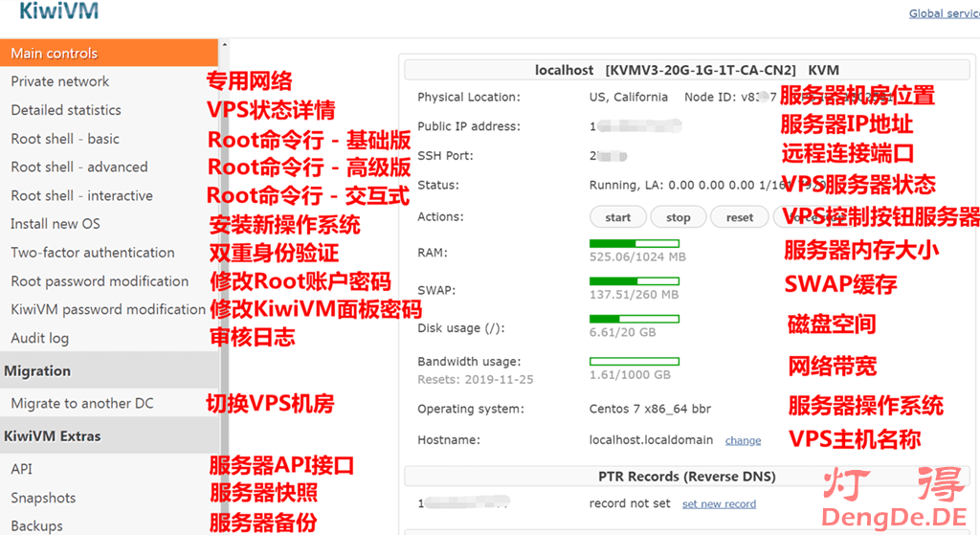Click the reset action button

point(740,217)
